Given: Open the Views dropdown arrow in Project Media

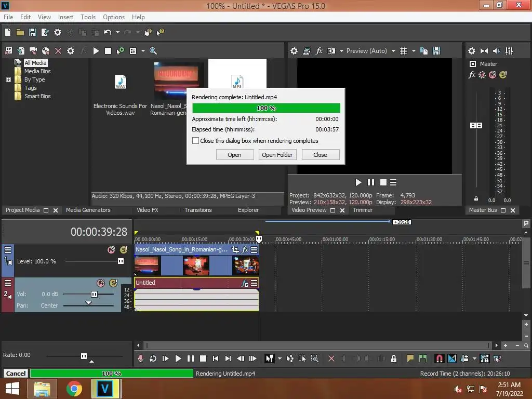Looking at the screenshot, I should click(x=143, y=51).
